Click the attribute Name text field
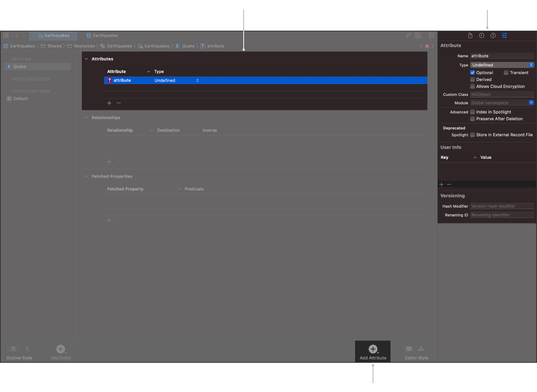The image size is (537, 392). click(x=502, y=56)
